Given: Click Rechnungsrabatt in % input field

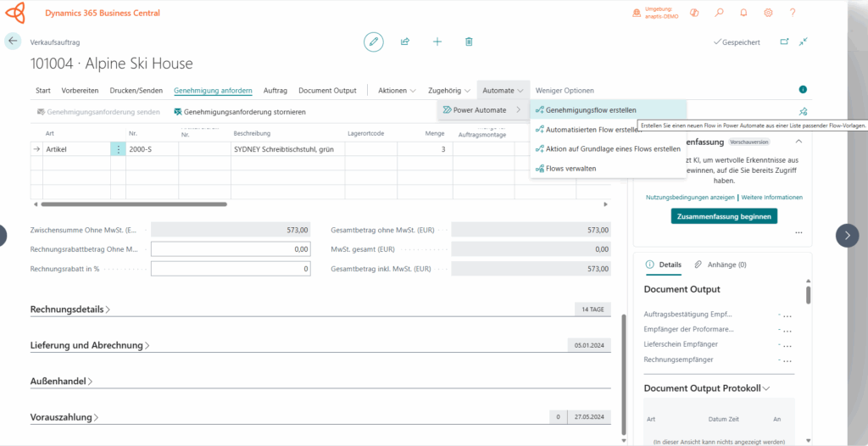Looking at the screenshot, I should [x=231, y=269].
